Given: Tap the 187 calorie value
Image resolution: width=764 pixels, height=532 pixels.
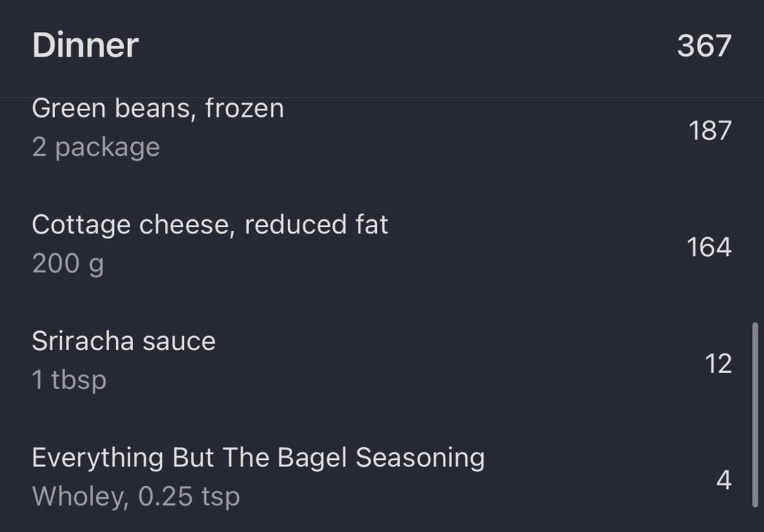Looking at the screenshot, I should pyautogui.click(x=710, y=131).
